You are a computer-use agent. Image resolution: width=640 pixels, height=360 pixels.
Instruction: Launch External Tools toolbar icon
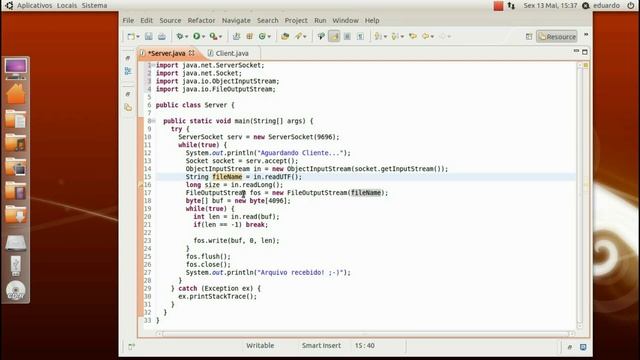213,36
